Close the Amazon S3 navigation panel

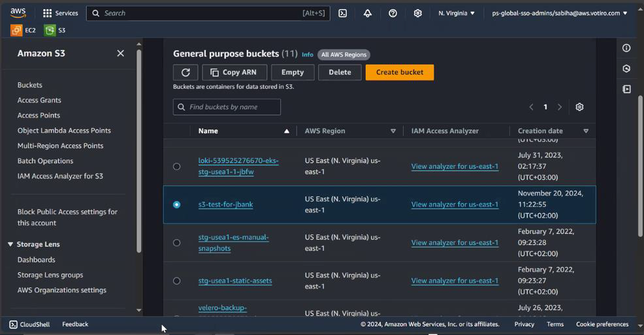[x=120, y=54]
